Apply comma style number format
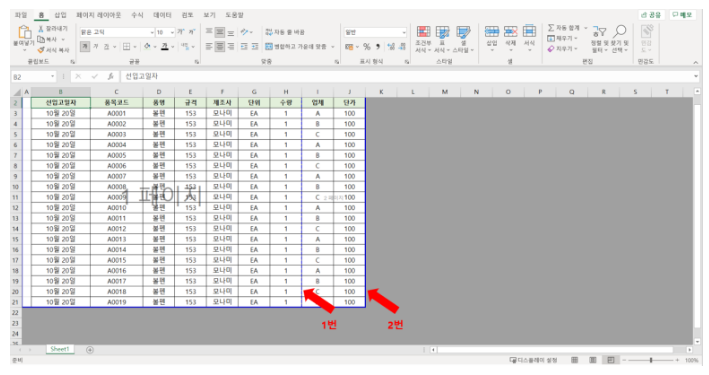This screenshot has width=709, height=375. click(x=378, y=47)
